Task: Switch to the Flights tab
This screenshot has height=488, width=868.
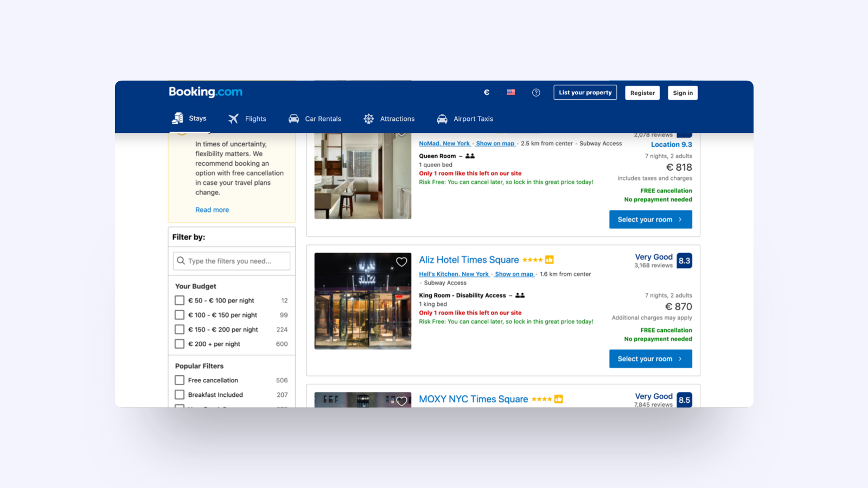Action: [x=247, y=119]
